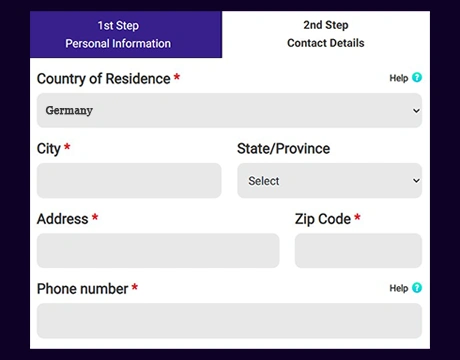Viewport: 460px width, 360px height.
Task: Click the State/Province label text
Action: (x=283, y=149)
